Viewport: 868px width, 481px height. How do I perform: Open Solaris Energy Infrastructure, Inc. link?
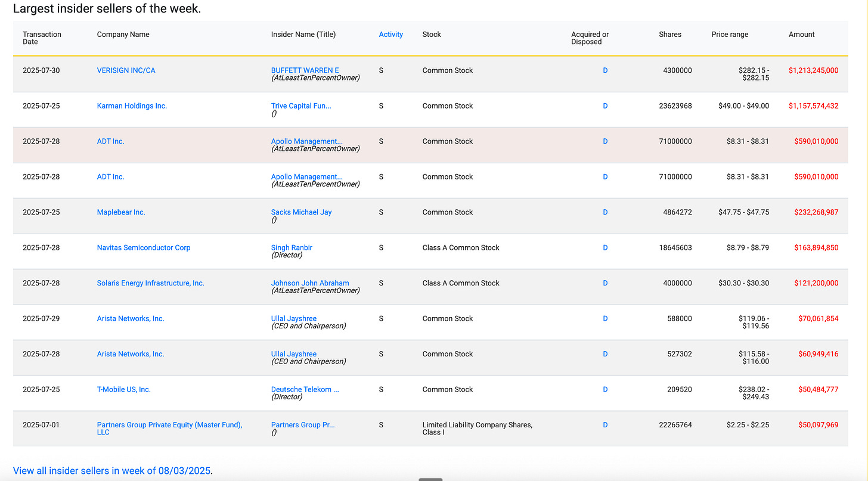(151, 283)
